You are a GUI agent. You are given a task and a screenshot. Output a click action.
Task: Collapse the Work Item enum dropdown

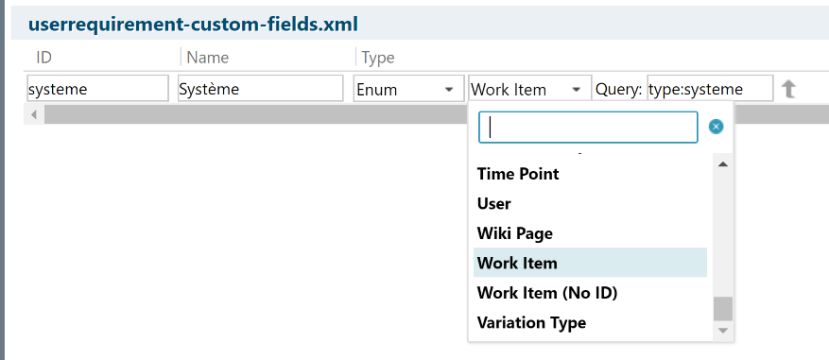pyautogui.click(x=530, y=89)
